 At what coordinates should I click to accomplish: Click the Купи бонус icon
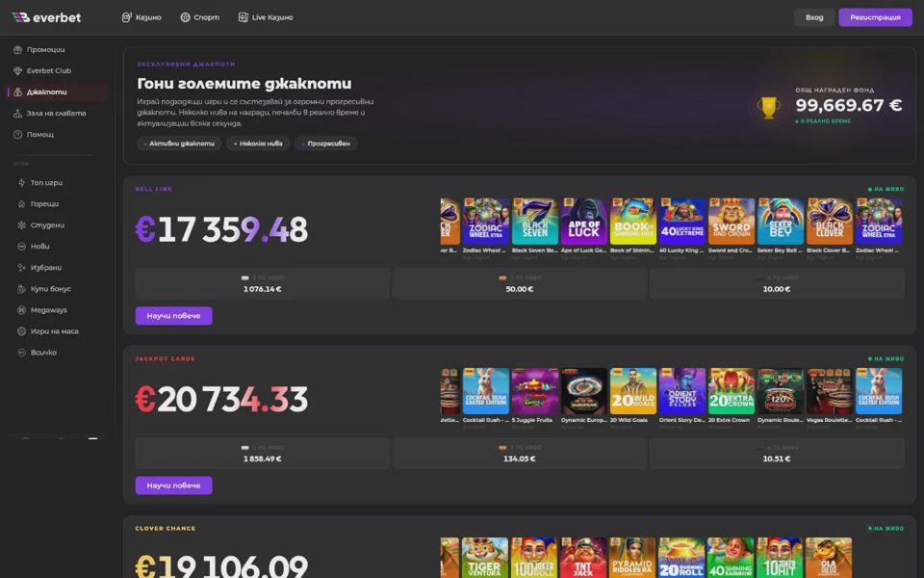[22, 289]
